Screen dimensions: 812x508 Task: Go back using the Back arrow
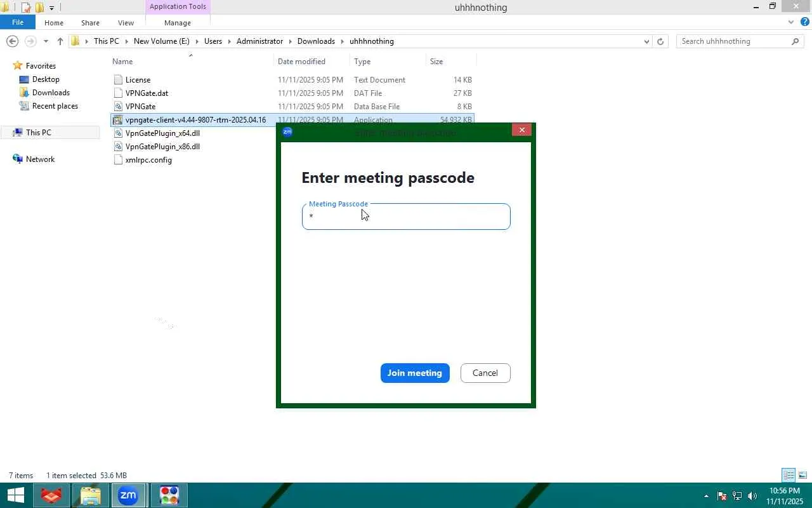pyautogui.click(x=12, y=41)
